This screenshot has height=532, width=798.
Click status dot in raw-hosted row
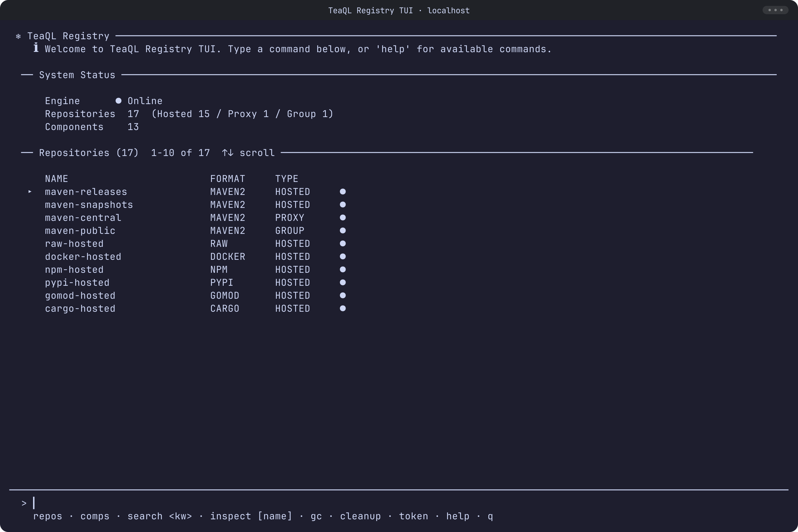pyautogui.click(x=343, y=244)
